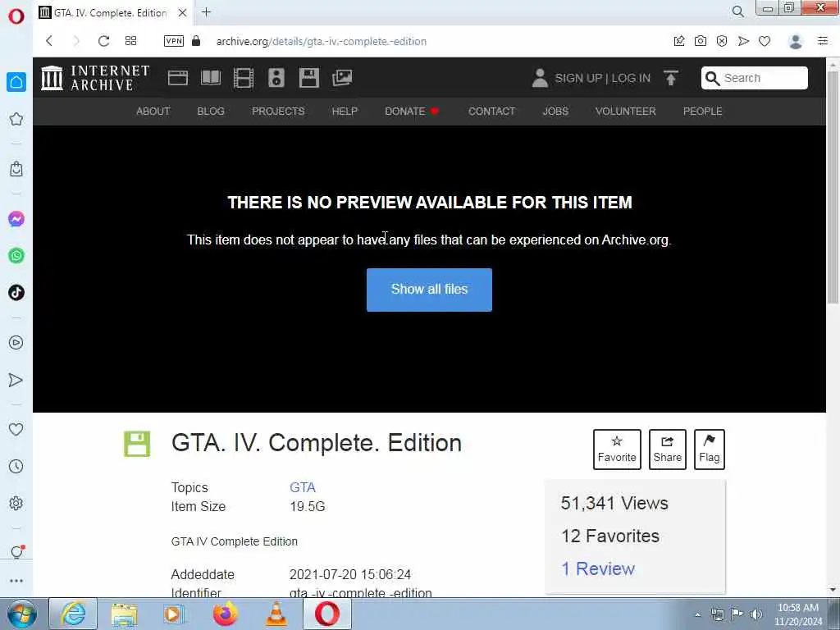
Task: Open PROJECTS menu item
Action: (278, 112)
